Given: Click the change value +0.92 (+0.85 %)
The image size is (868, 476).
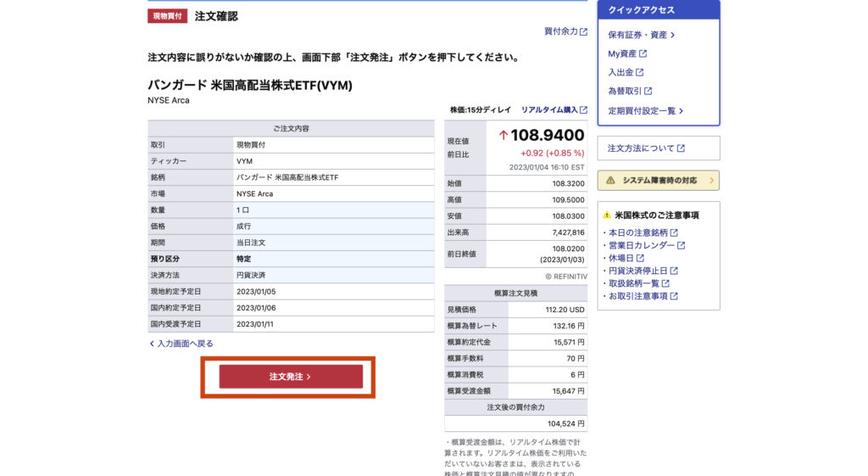Looking at the screenshot, I should (x=552, y=153).
